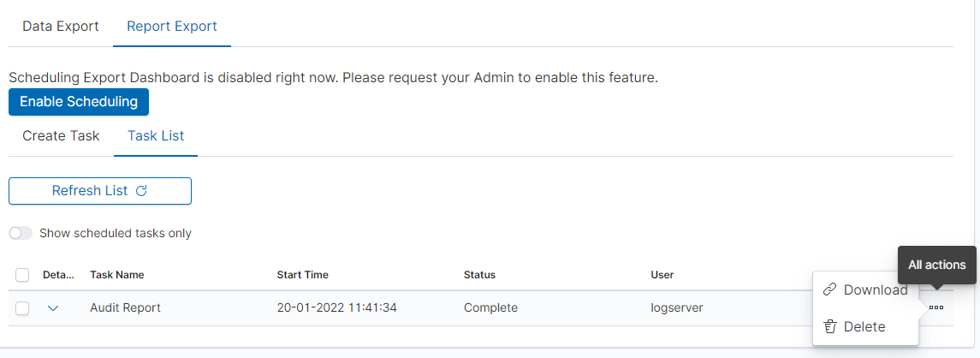The width and height of the screenshot is (980, 358).
Task: Click the three-dots All actions icon
Action: 935,307
